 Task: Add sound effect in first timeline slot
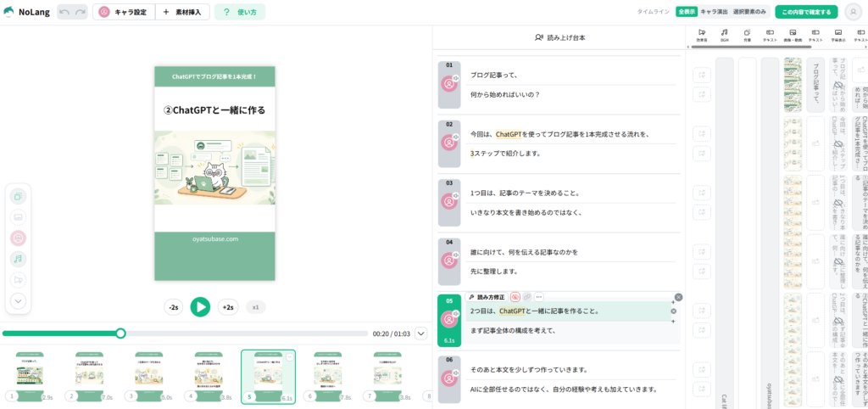coord(702,75)
